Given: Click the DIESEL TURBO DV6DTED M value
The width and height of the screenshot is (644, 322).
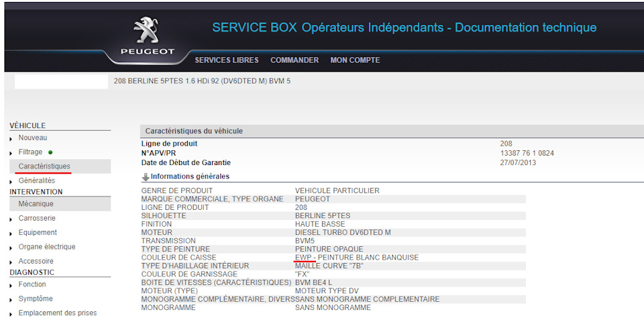Looking at the screenshot, I should coord(343,233).
